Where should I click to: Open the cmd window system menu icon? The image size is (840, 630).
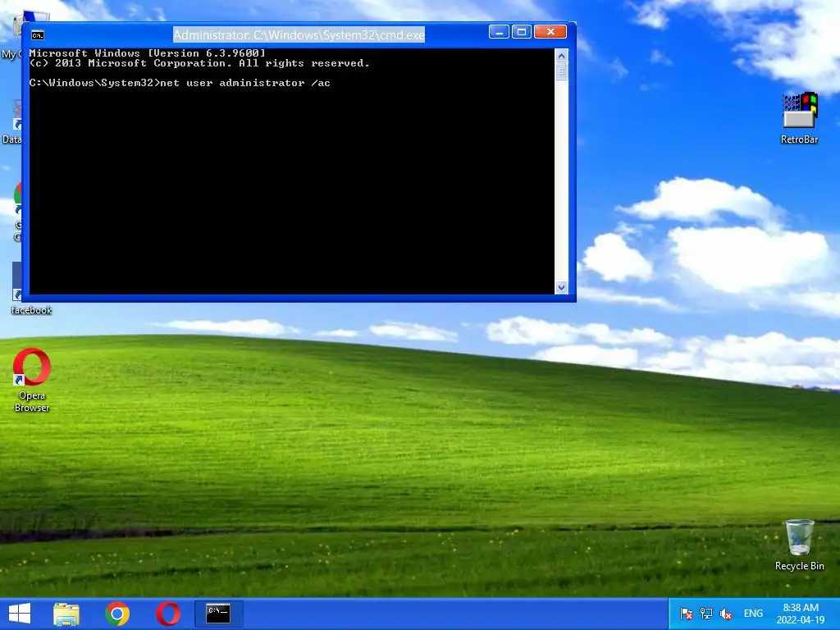(38, 35)
